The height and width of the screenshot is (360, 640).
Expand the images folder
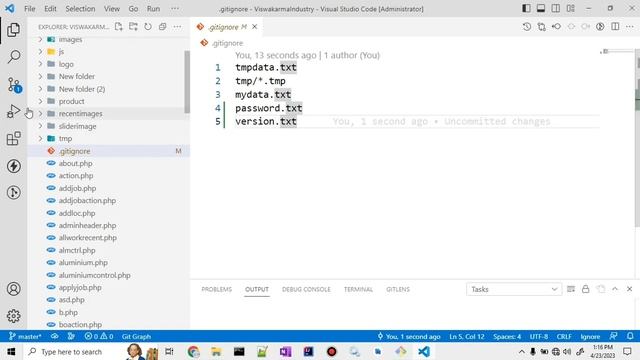pos(40,40)
